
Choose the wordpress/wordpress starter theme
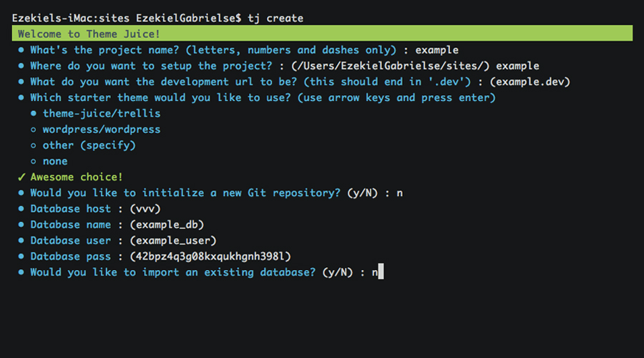[x=102, y=130]
